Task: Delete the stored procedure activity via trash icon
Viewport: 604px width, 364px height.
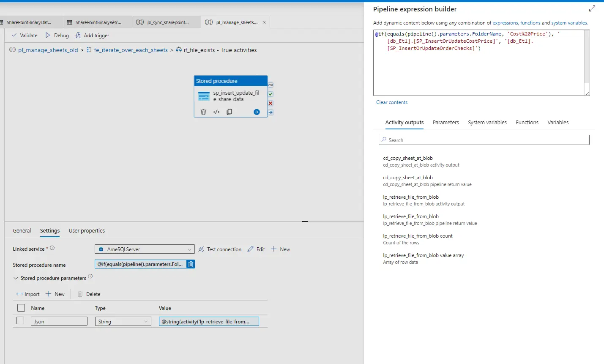Action: [x=203, y=112]
